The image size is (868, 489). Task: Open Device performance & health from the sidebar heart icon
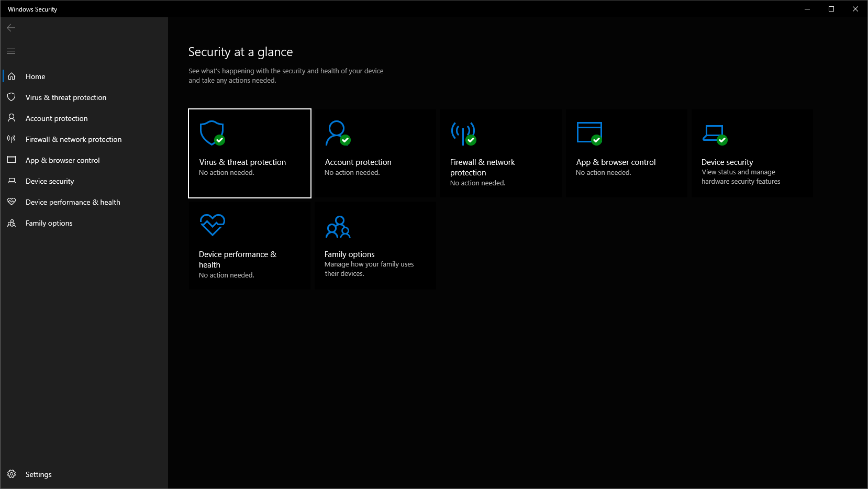tap(12, 202)
